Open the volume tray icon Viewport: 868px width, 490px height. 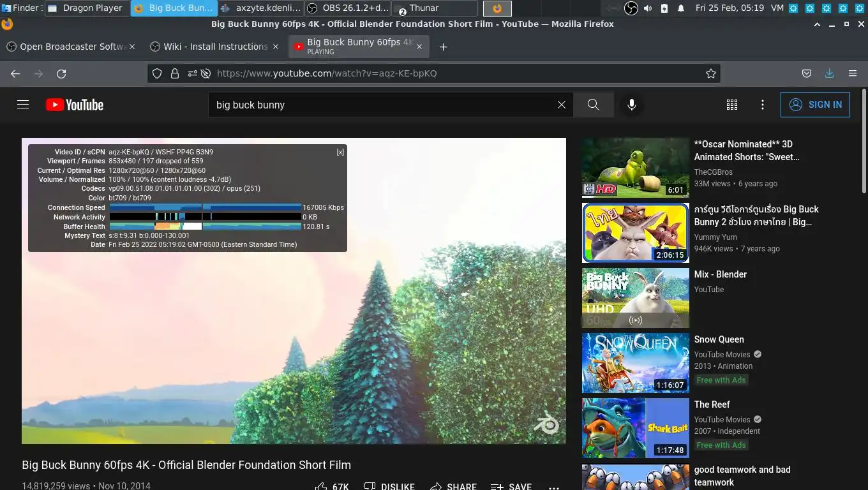(x=648, y=8)
